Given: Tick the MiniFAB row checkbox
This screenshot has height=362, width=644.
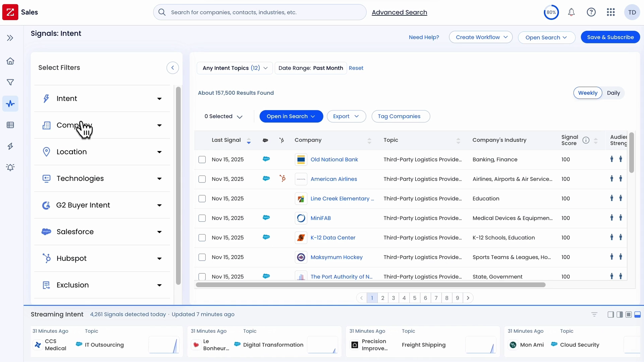Looking at the screenshot, I should click(x=202, y=218).
